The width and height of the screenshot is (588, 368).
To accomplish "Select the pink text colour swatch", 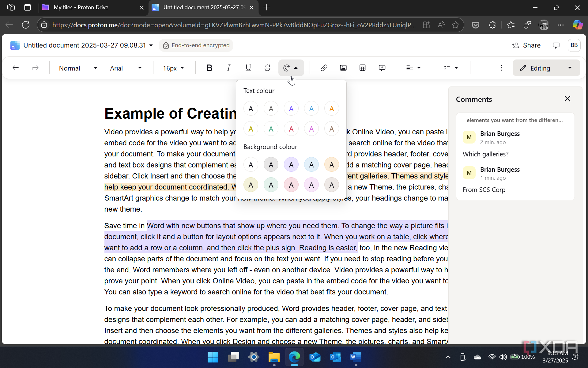I will (x=311, y=129).
